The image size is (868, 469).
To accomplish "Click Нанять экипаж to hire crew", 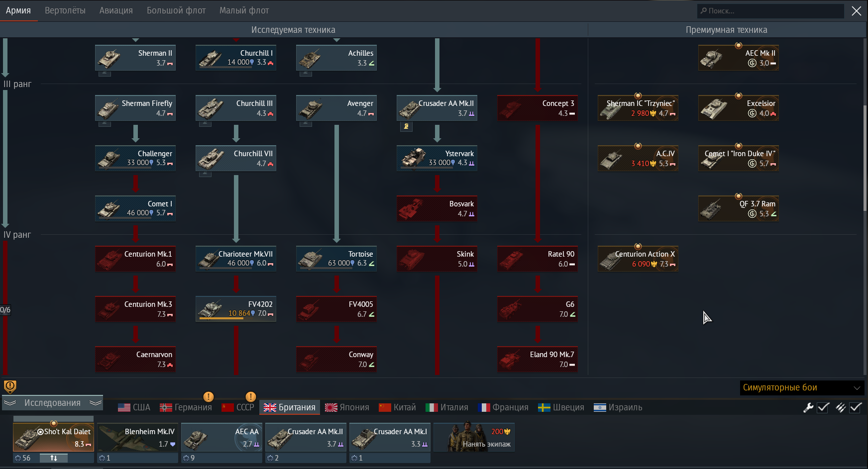I will click(474, 437).
